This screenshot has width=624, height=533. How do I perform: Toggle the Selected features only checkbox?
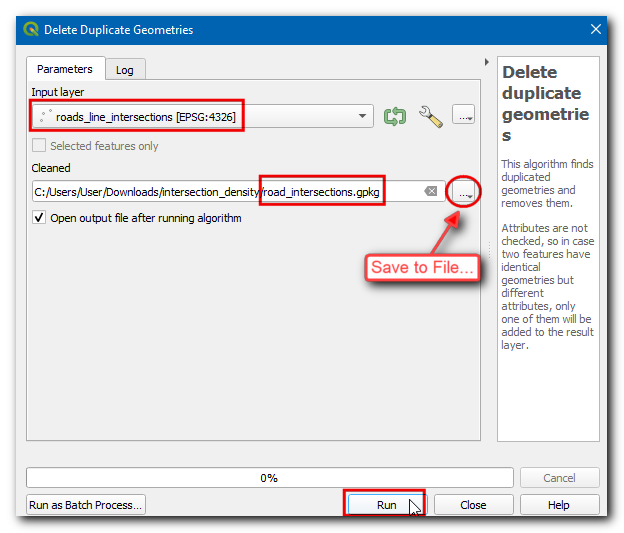(40, 146)
